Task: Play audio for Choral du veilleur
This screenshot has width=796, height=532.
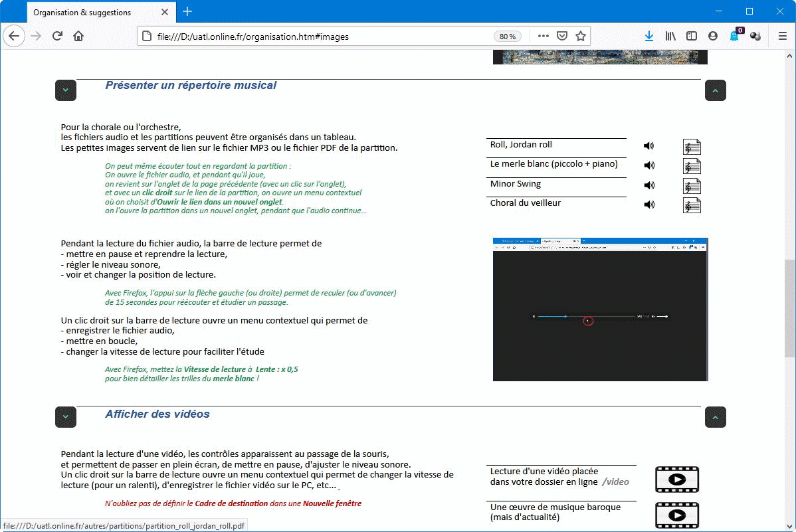Action: (x=648, y=205)
